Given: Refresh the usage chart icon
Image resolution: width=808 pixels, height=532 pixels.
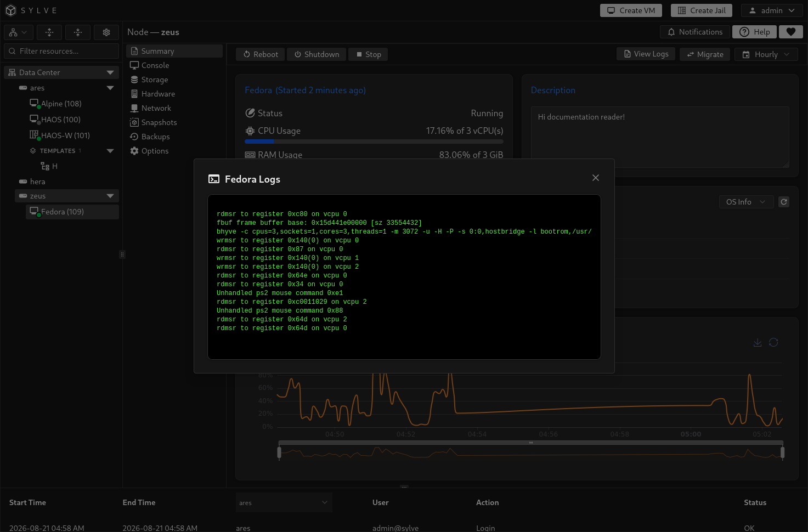Looking at the screenshot, I should tap(773, 342).
